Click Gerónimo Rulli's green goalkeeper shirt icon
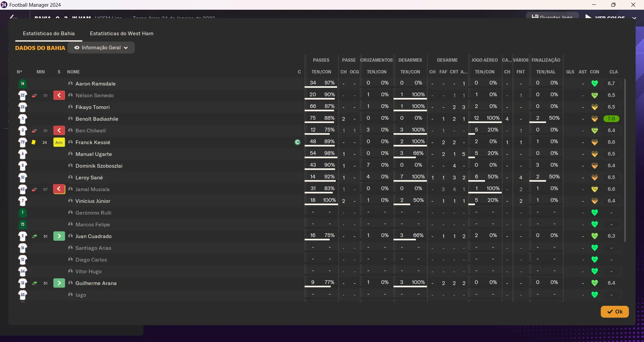The image size is (644, 342). click(x=22, y=213)
